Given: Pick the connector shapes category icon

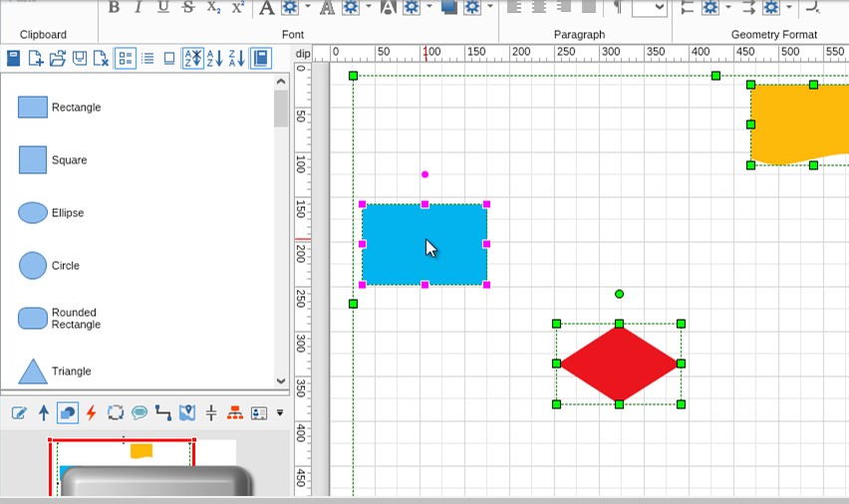Looking at the screenshot, I should pos(163,412).
